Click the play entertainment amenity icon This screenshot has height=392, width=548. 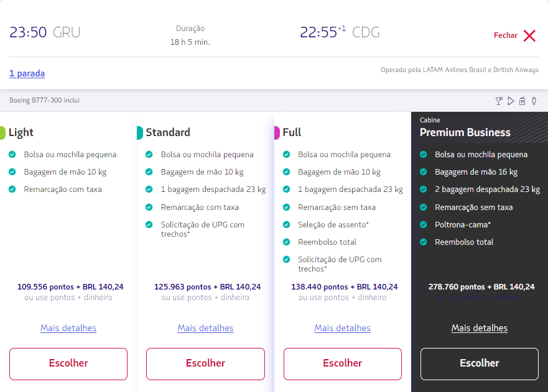(x=511, y=101)
